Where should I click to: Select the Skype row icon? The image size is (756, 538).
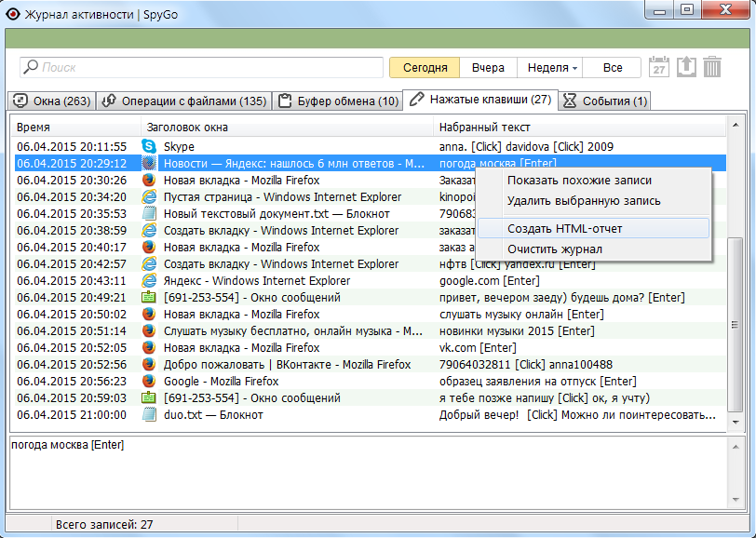(x=149, y=146)
